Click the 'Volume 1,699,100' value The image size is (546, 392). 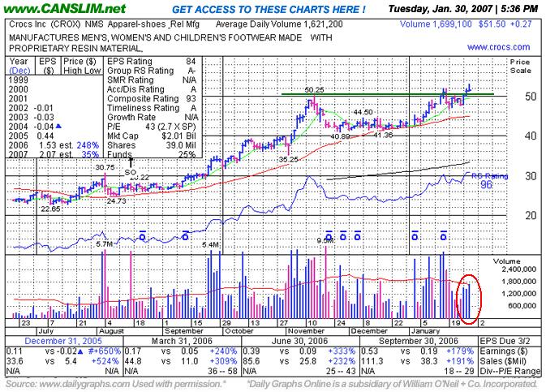click(436, 24)
